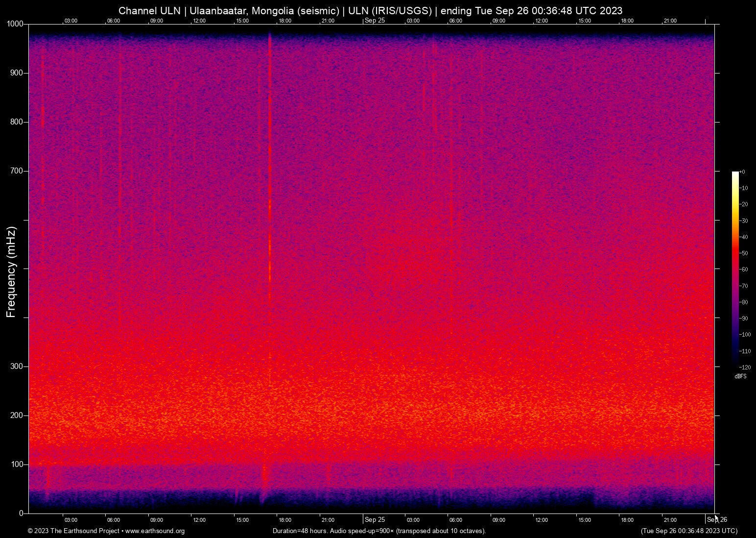The image size is (756, 538).
Task: Click the 03:00 label on top timeline
Action: (71, 21)
